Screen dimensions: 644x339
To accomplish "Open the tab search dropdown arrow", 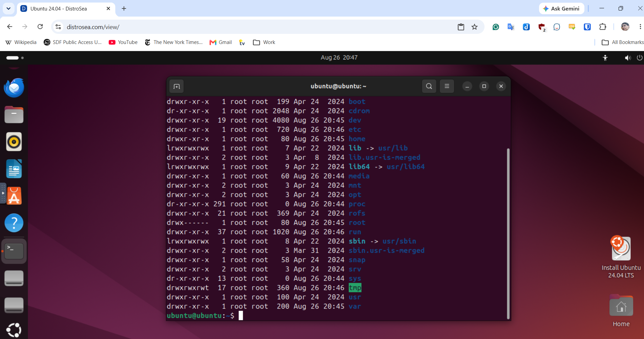I will (x=8, y=8).
